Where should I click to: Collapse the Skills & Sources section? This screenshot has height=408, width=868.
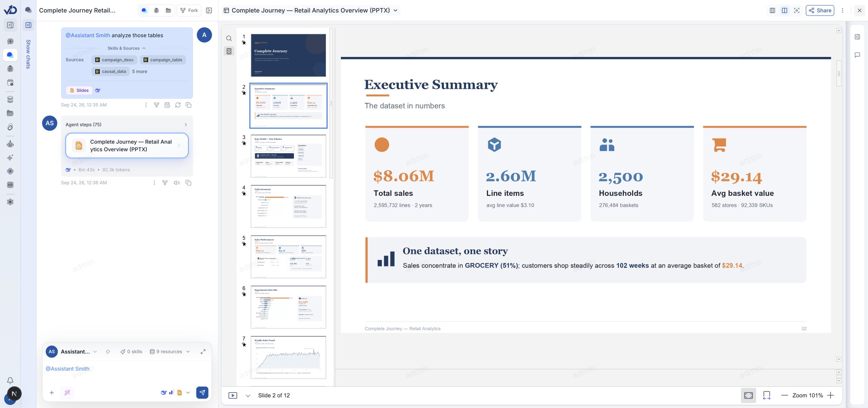[x=127, y=48]
